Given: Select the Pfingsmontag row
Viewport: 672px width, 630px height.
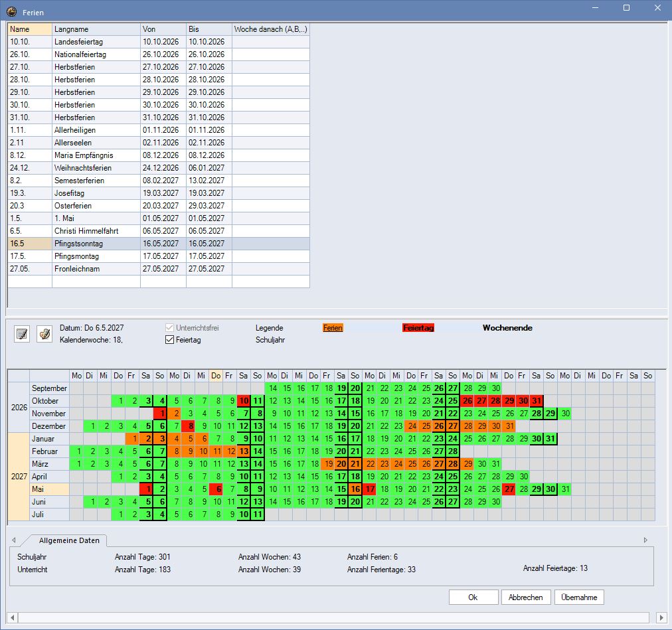Looking at the screenshot, I should pyautogui.click(x=159, y=256).
